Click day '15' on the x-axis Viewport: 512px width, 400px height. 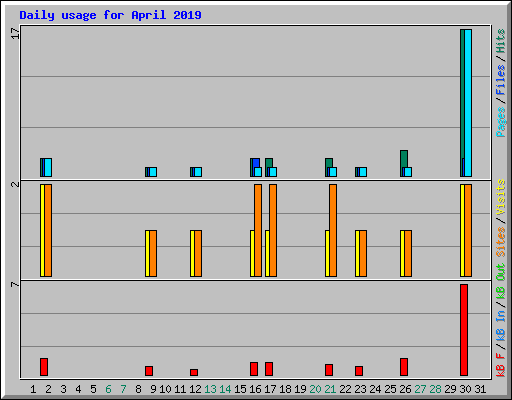240,389
